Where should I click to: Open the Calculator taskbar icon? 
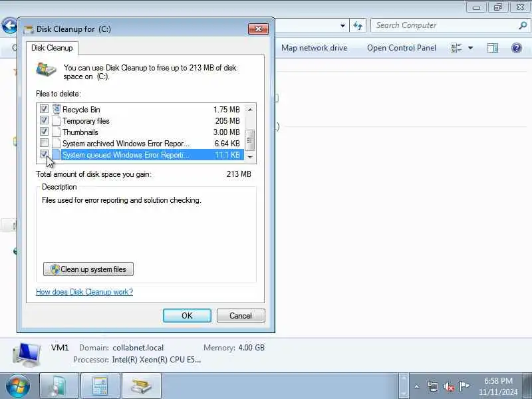100,386
